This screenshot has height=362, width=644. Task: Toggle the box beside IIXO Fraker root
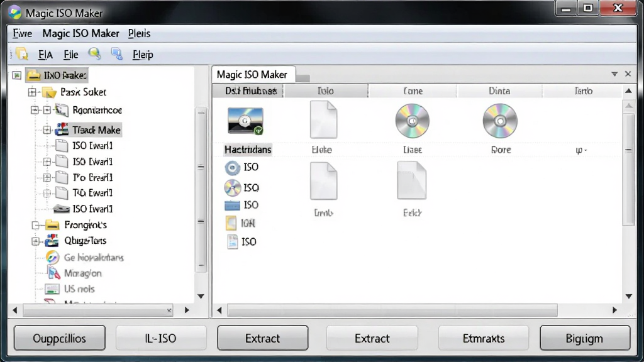tap(16, 75)
